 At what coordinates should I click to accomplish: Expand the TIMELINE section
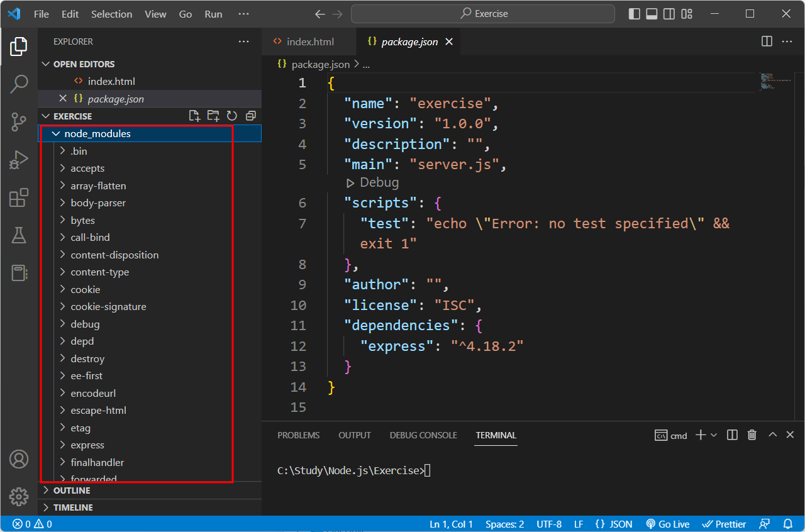coord(150,507)
